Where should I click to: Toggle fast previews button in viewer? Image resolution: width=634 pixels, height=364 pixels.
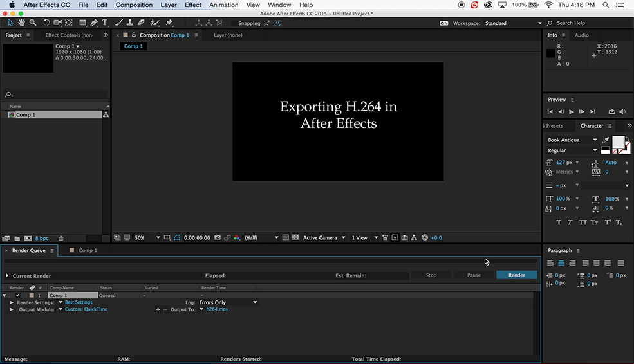click(395, 237)
